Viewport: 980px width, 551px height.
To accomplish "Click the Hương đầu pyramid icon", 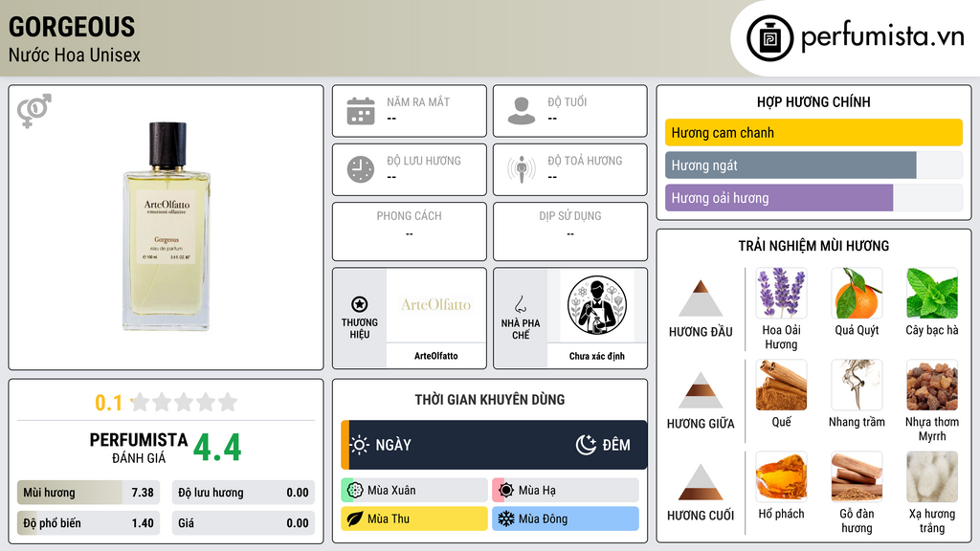I will click(x=701, y=298).
